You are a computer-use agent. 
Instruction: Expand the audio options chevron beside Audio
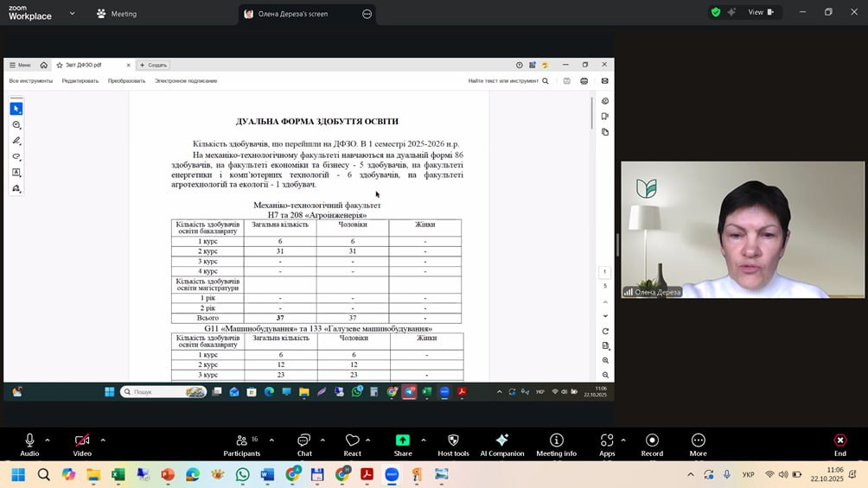tap(48, 440)
